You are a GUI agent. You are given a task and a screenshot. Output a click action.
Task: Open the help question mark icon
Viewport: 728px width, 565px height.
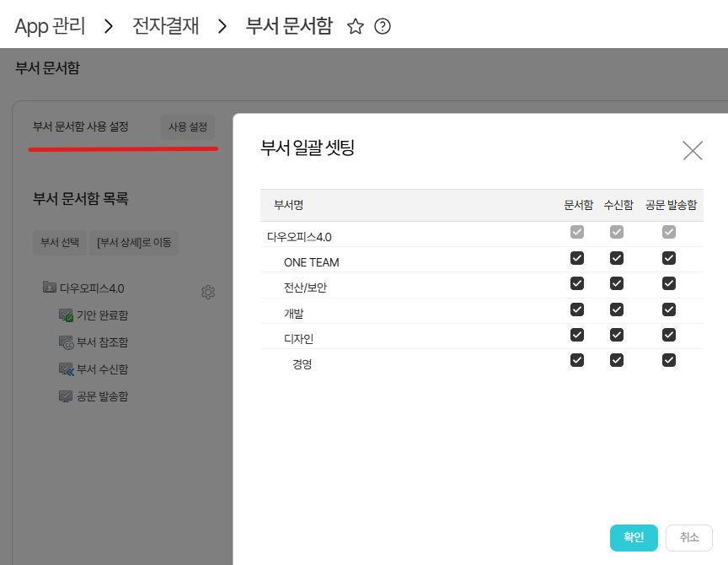pyautogui.click(x=383, y=26)
